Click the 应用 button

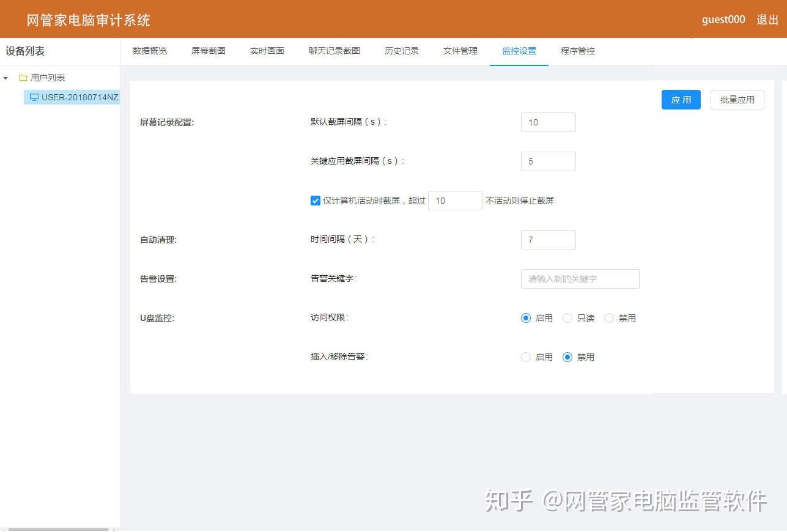coord(681,100)
